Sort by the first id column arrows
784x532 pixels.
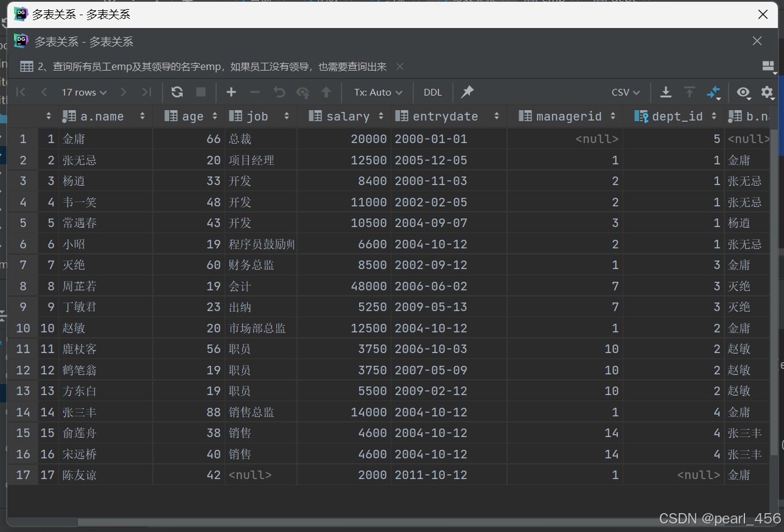tap(49, 116)
